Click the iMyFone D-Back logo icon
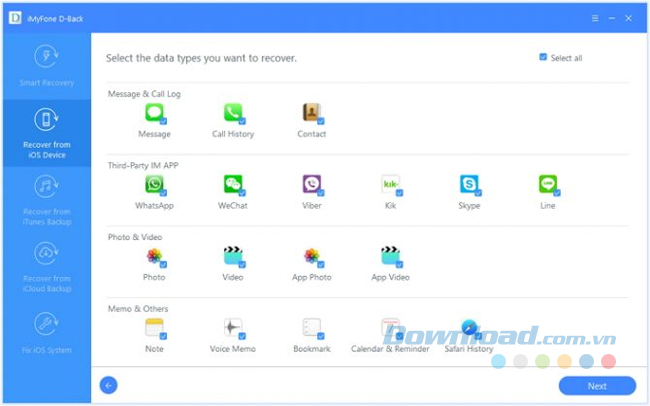 coord(15,18)
